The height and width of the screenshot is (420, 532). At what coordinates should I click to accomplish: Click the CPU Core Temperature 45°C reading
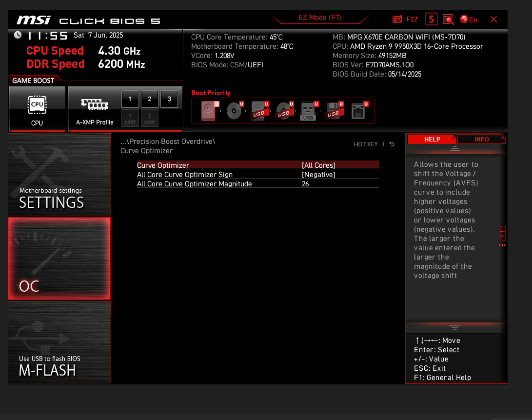coord(237,37)
